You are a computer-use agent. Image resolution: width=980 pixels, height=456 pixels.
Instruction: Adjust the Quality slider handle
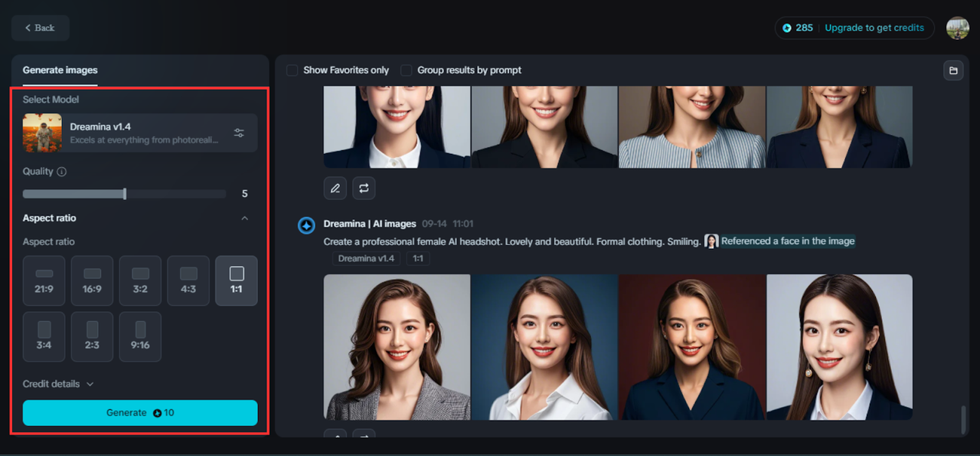pyautogui.click(x=125, y=194)
